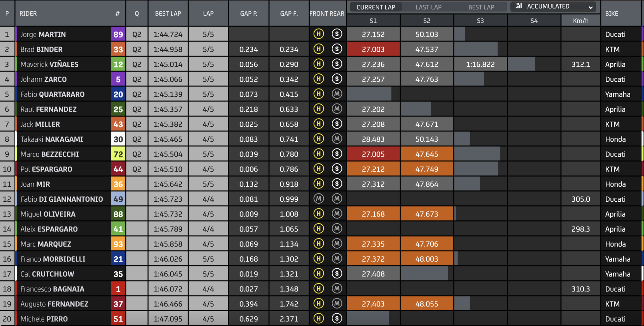Click Johann ZARCO's front tyre H icon
The image size is (644, 326).
tap(319, 79)
